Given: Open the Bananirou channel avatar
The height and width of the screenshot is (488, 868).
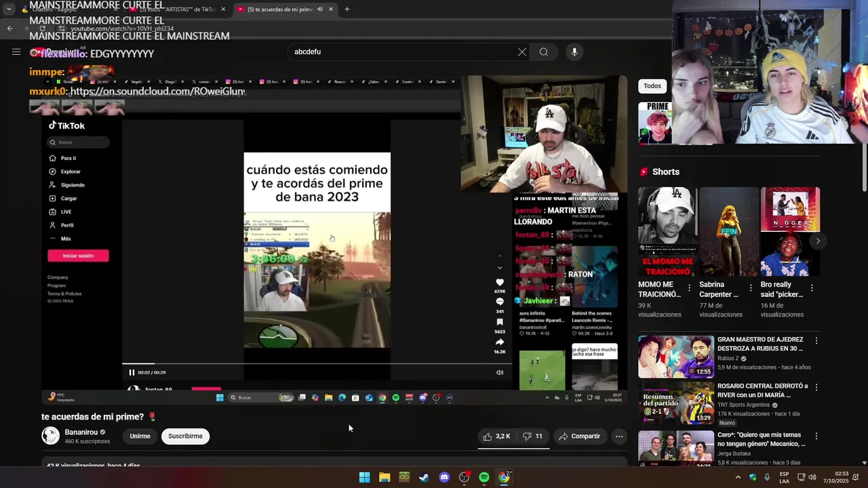Looking at the screenshot, I should [51, 436].
